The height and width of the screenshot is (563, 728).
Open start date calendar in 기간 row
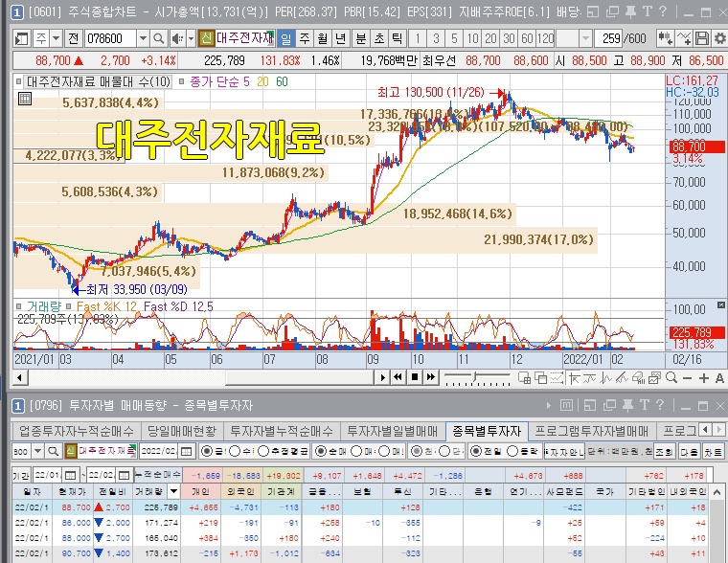[71, 475]
